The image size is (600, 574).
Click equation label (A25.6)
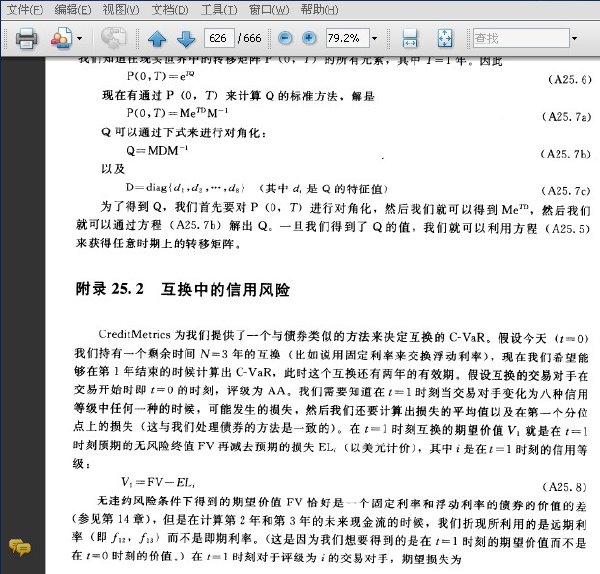(x=570, y=80)
